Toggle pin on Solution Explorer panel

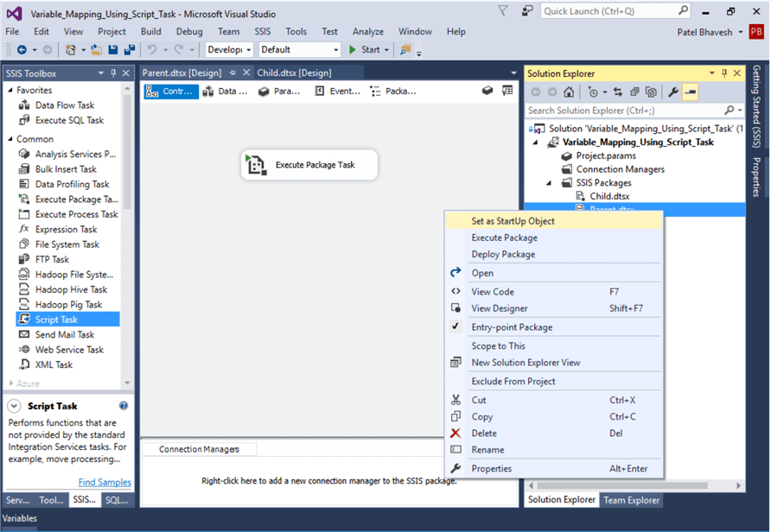724,73
